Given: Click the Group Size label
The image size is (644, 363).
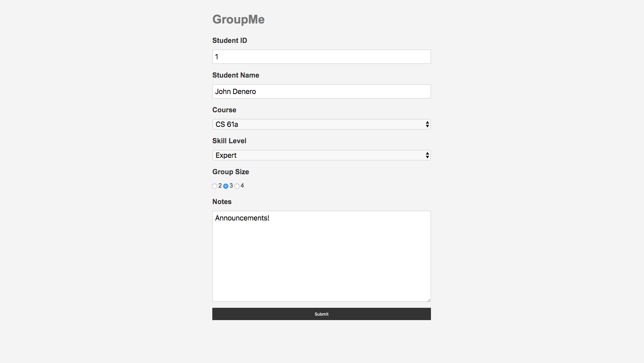Looking at the screenshot, I should (231, 172).
